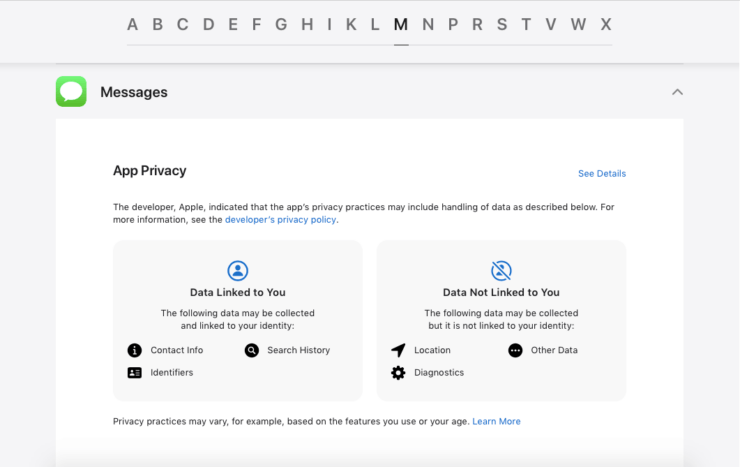Select letter G in alphabet navigation
Image resolution: width=740 pixels, height=467 pixels.
pos(281,25)
